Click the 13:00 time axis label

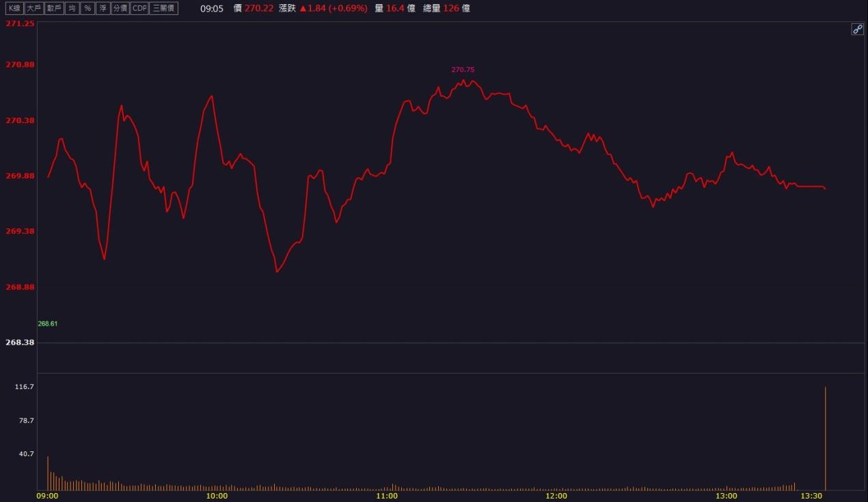727,496
